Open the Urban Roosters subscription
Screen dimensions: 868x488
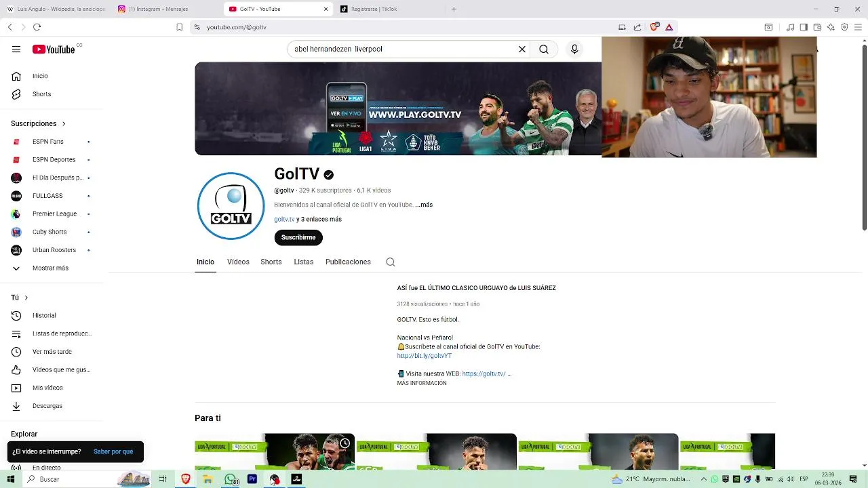coord(54,250)
